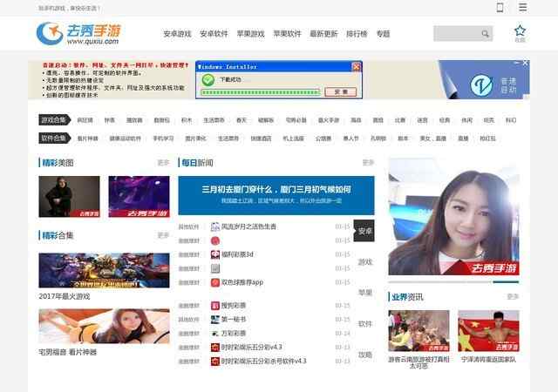
Task: Click the gray square app icon in news list
Action: 215,268
